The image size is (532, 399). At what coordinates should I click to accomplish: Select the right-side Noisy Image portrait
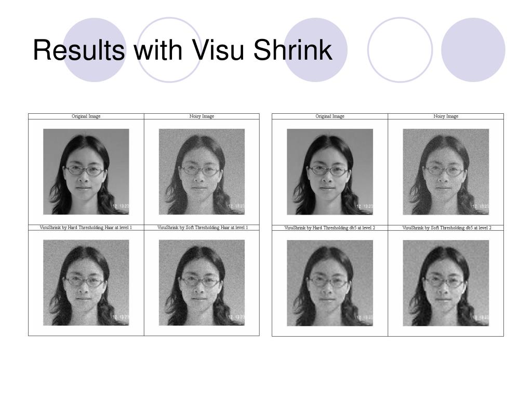pos(446,171)
